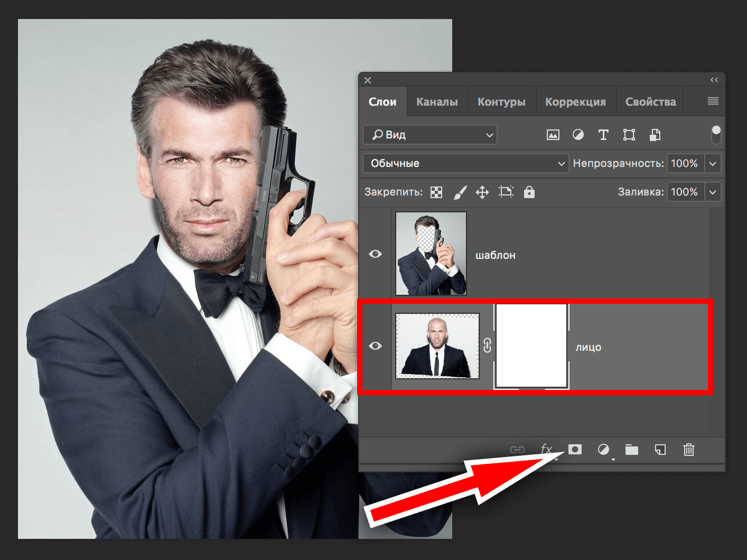Click the create new layer icon
The height and width of the screenshot is (560, 747).
pos(660,450)
